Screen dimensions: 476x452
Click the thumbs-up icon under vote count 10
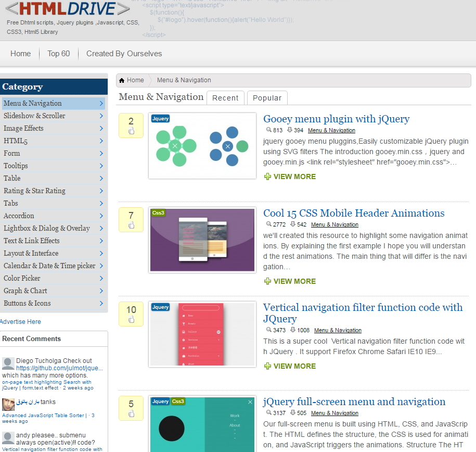[131, 319]
